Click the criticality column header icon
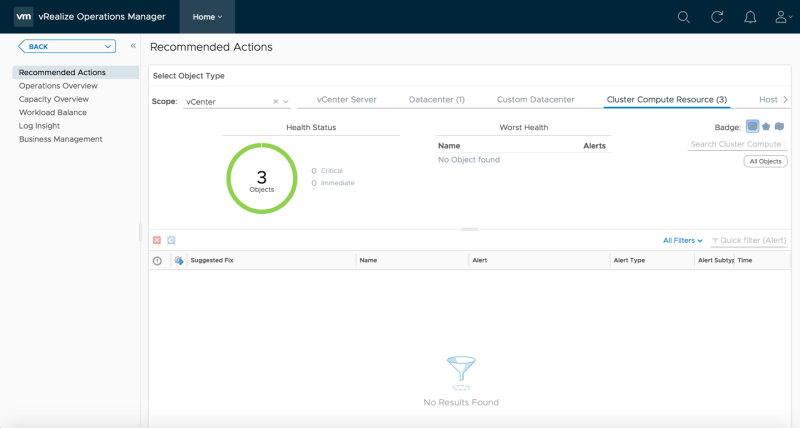The height and width of the screenshot is (428, 800). (157, 260)
